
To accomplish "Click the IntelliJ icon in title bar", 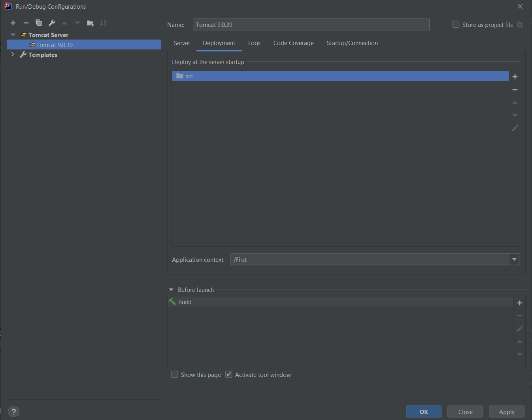I will click(8, 6).
